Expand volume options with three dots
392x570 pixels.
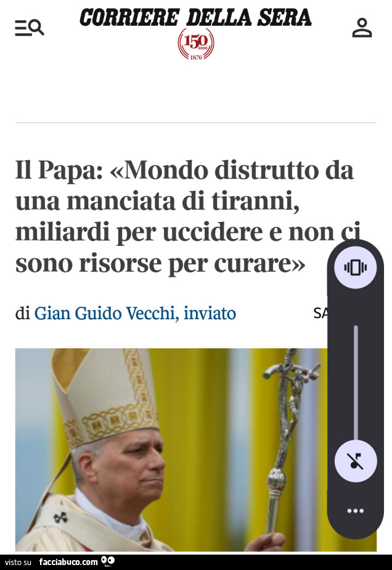(355, 511)
